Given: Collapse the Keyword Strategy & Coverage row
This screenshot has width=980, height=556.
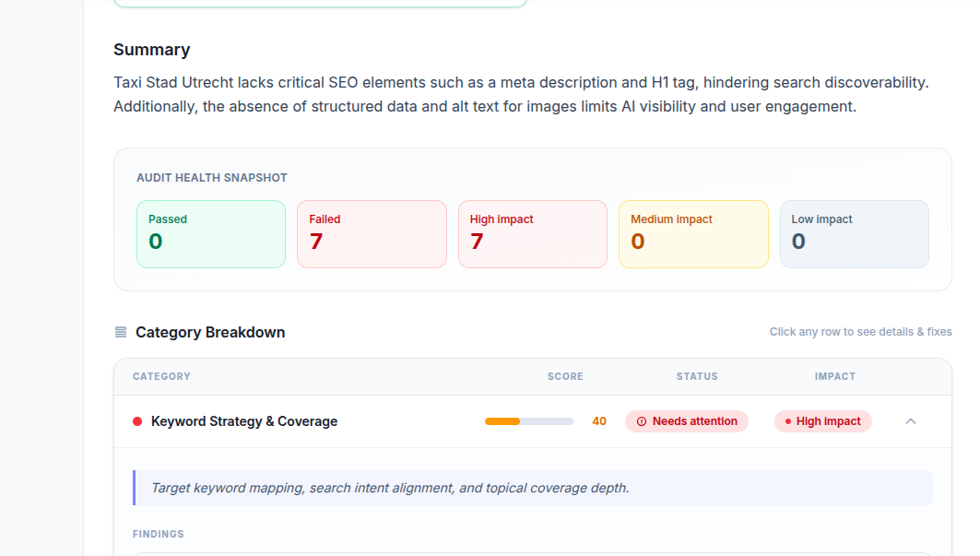Looking at the screenshot, I should [x=911, y=421].
